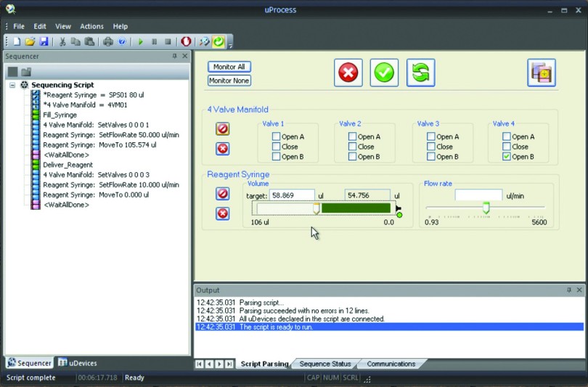588x387 pixels.
Task: Click the large green refresh arrows button
Action: pyautogui.click(x=421, y=73)
